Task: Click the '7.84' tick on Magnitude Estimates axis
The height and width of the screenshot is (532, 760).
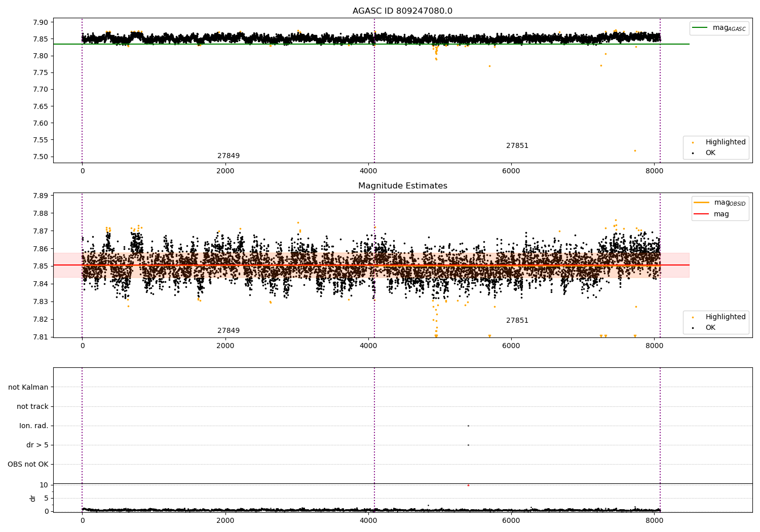Action: pos(40,284)
